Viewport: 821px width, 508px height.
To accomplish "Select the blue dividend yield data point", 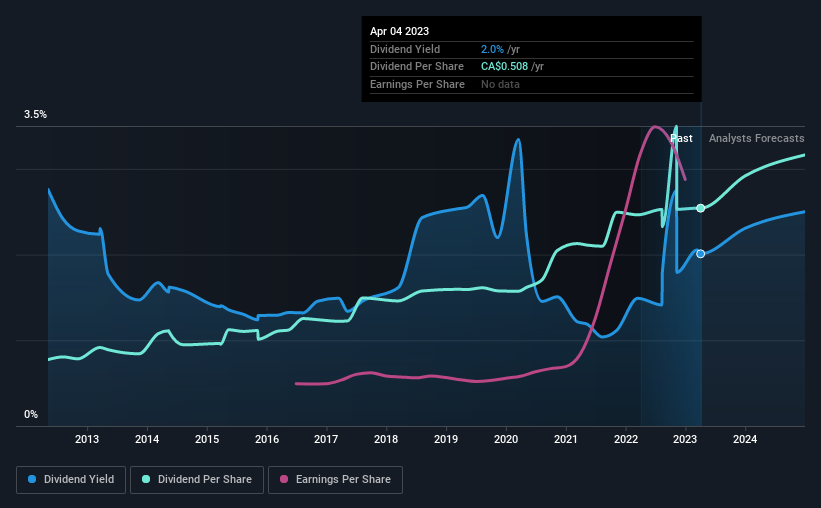I will (701, 253).
